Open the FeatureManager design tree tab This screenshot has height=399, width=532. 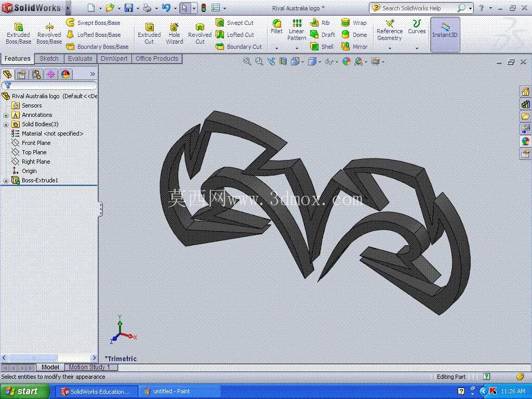(7, 74)
